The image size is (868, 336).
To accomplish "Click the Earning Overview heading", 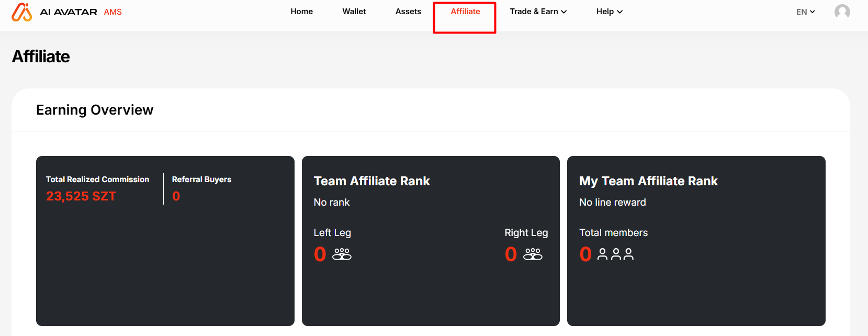I will pos(95,110).
